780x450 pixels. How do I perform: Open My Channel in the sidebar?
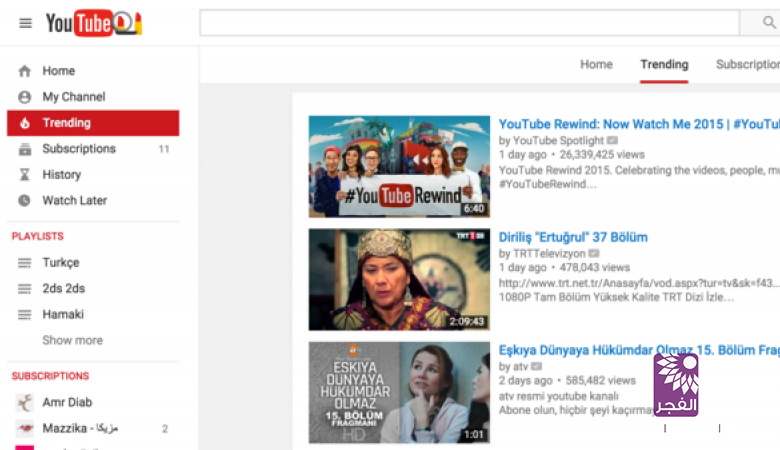coord(73,97)
